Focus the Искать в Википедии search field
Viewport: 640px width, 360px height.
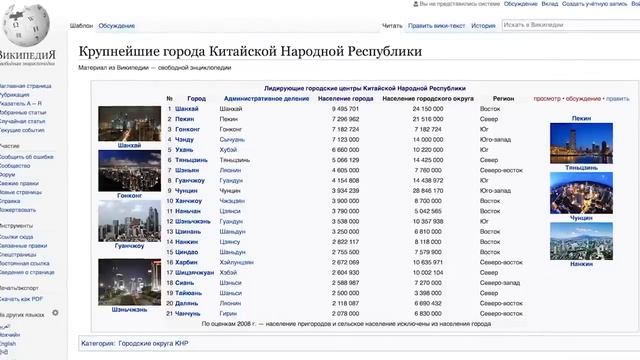click(x=571, y=25)
